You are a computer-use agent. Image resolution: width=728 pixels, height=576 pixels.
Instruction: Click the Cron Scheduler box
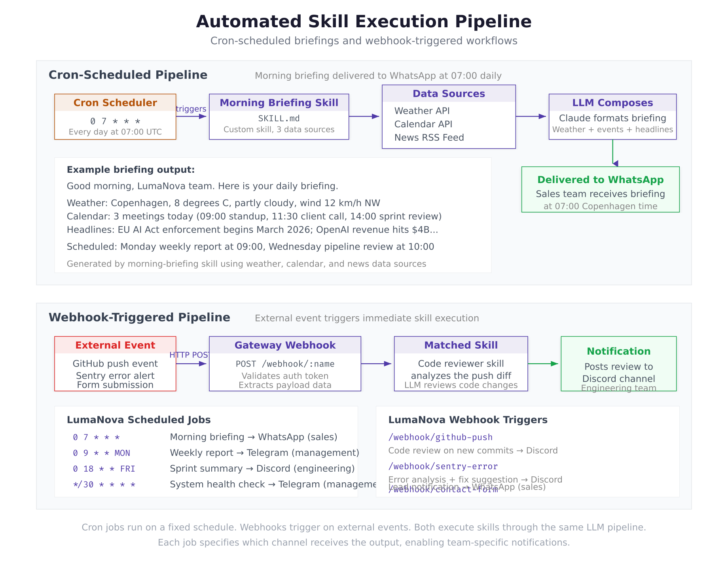coord(115,117)
